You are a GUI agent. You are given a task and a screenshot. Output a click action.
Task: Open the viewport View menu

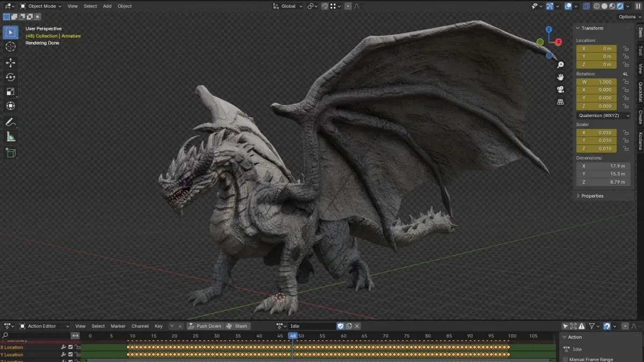(72, 6)
